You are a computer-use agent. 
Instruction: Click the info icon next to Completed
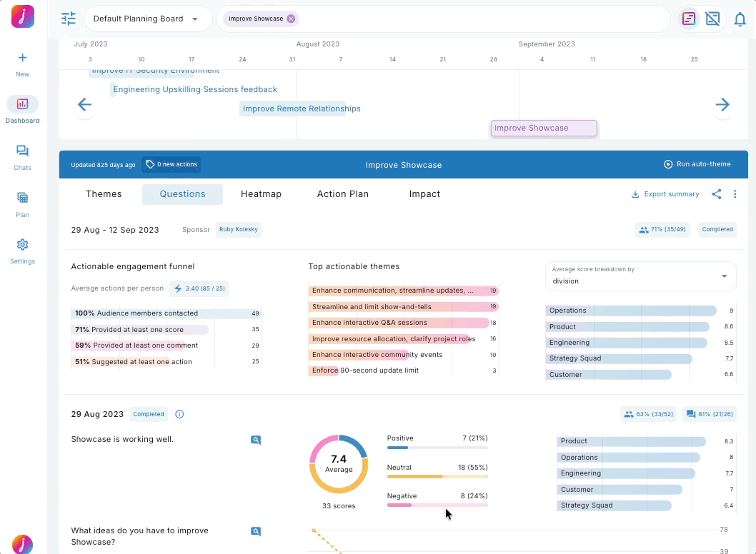(x=179, y=414)
